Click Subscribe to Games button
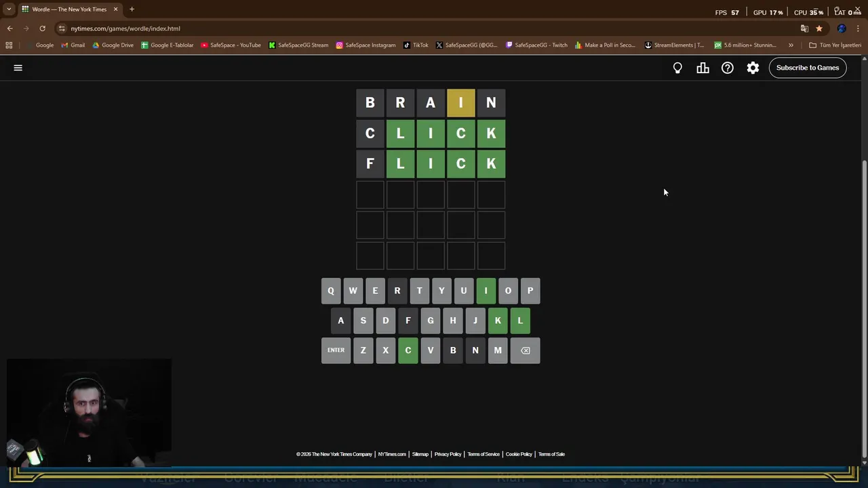 [x=808, y=68]
